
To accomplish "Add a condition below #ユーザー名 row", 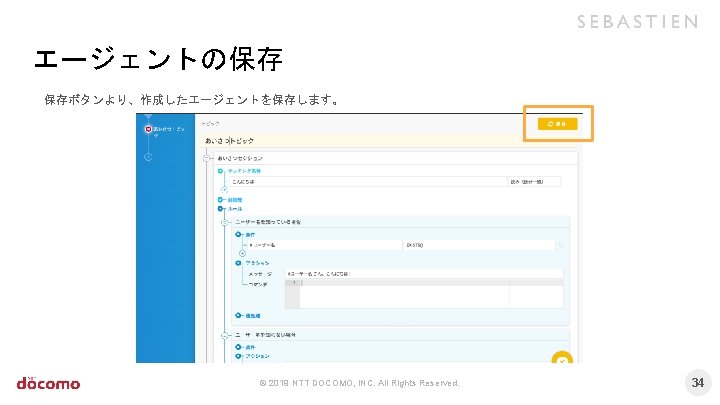I will coord(242,253).
